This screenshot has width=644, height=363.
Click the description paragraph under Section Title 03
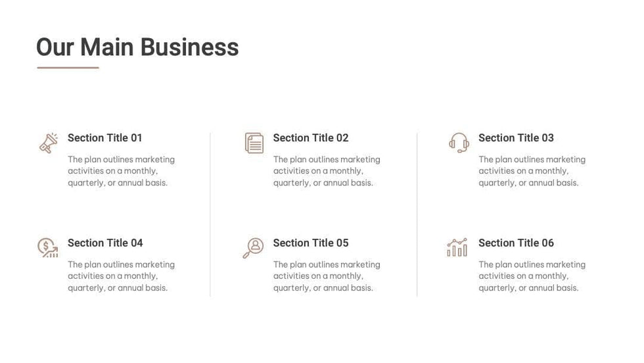(x=532, y=171)
